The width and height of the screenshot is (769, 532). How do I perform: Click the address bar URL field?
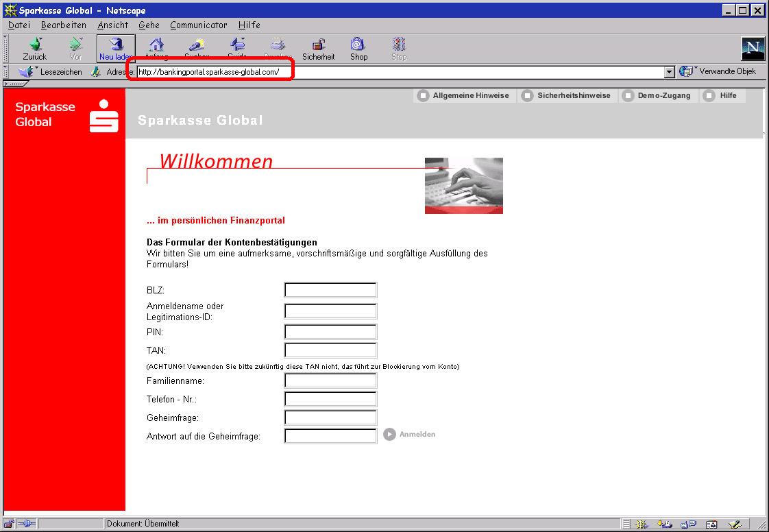pos(400,72)
